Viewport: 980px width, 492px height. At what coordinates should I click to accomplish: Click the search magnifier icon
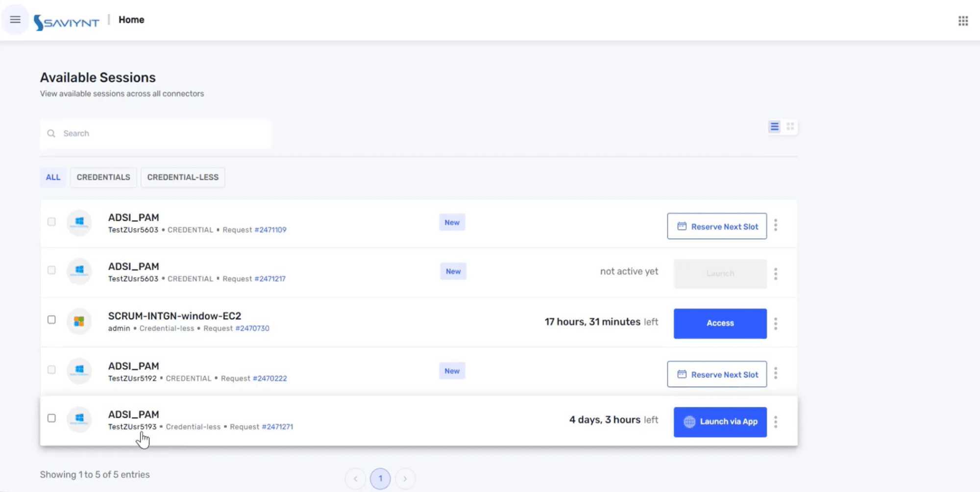click(51, 133)
